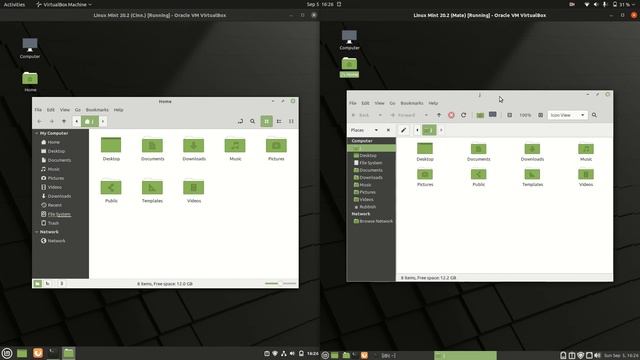Open Icon View dropdown in Caja

click(567, 115)
